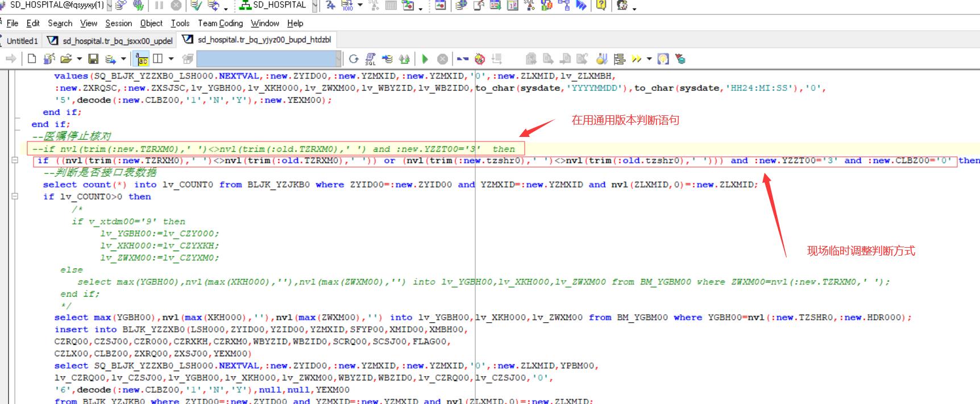The width and height of the screenshot is (980, 404).
Task: Click the 1010 binary icon
Action: (x=347, y=6)
